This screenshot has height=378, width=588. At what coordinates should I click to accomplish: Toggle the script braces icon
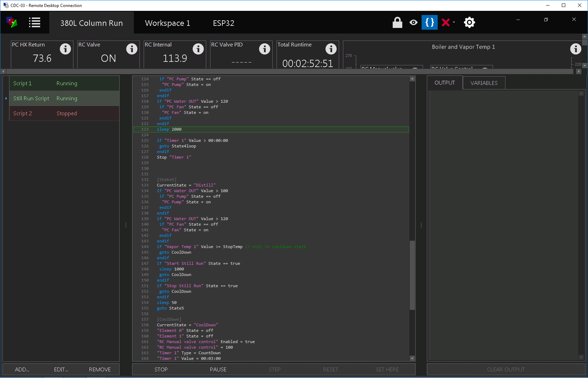pyautogui.click(x=430, y=22)
